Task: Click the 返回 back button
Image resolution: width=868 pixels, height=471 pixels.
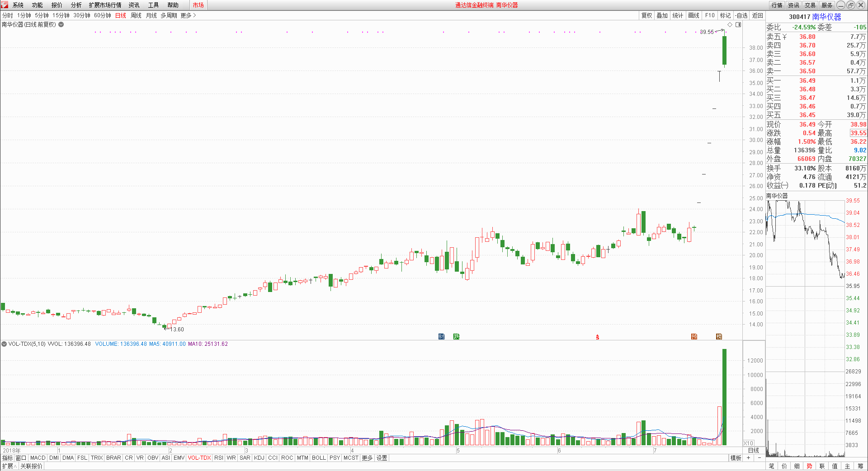Action: (758, 15)
